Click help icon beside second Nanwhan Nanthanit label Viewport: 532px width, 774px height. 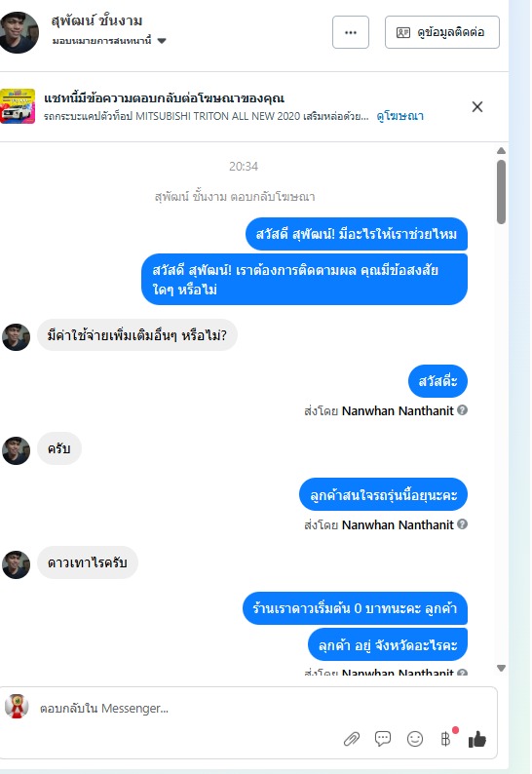point(462,524)
